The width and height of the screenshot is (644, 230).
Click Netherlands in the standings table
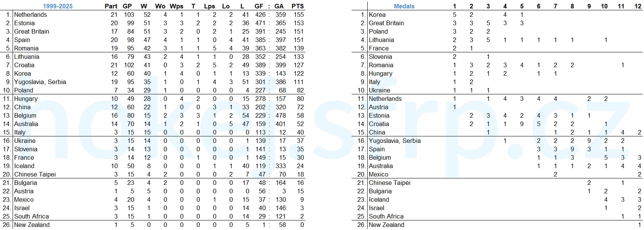[31, 15]
